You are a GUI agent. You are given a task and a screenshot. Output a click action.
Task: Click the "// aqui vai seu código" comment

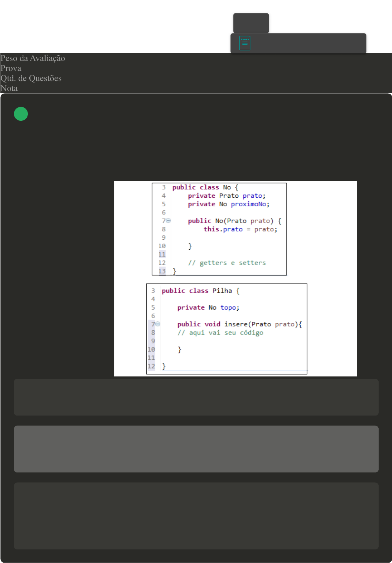click(220, 333)
